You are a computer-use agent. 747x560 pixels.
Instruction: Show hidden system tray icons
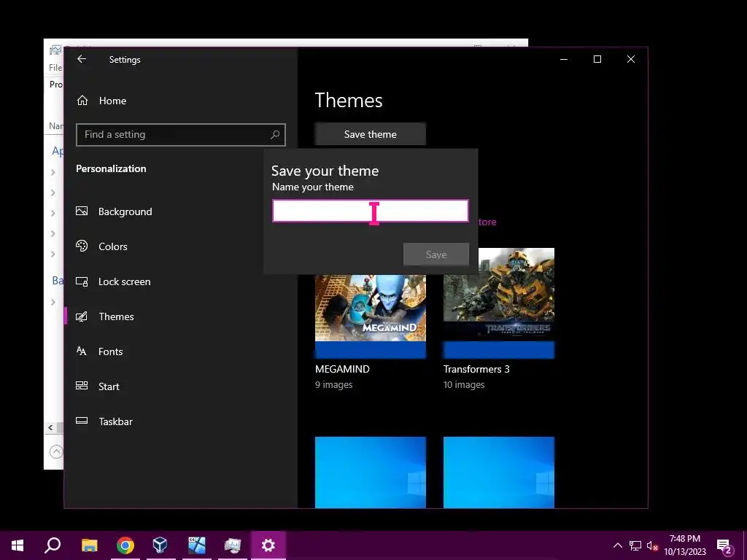617,545
